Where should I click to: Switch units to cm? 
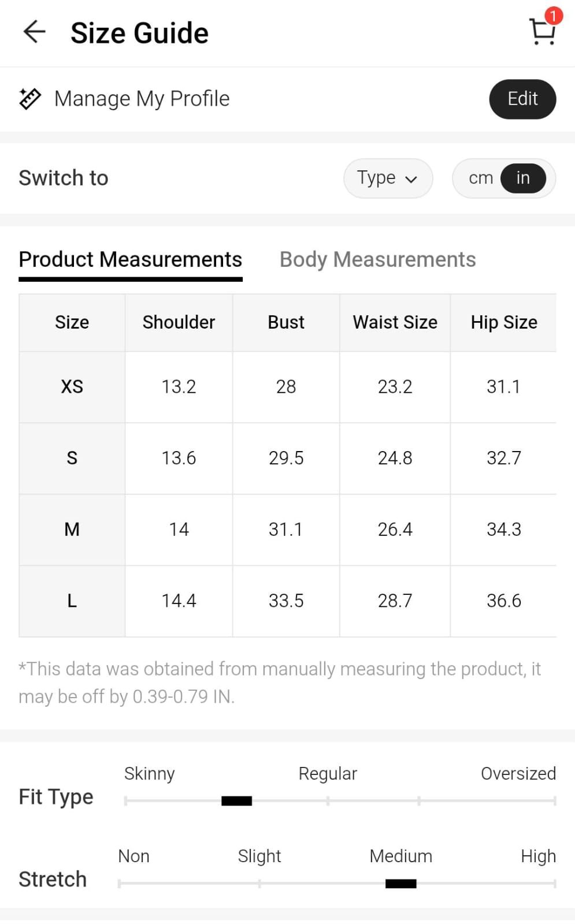(480, 178)
